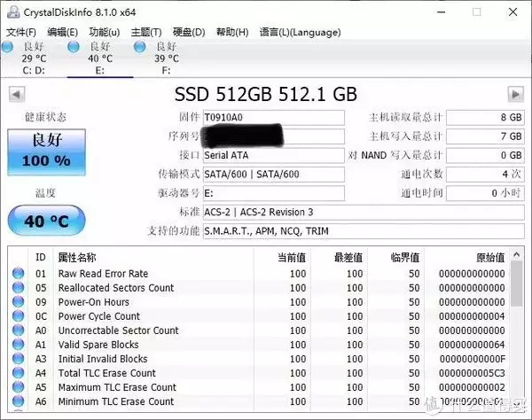The width and height of the screenshot is (532, 420).
Task: Select the Valid Spare Blocks row
Action: coord(259,345)
